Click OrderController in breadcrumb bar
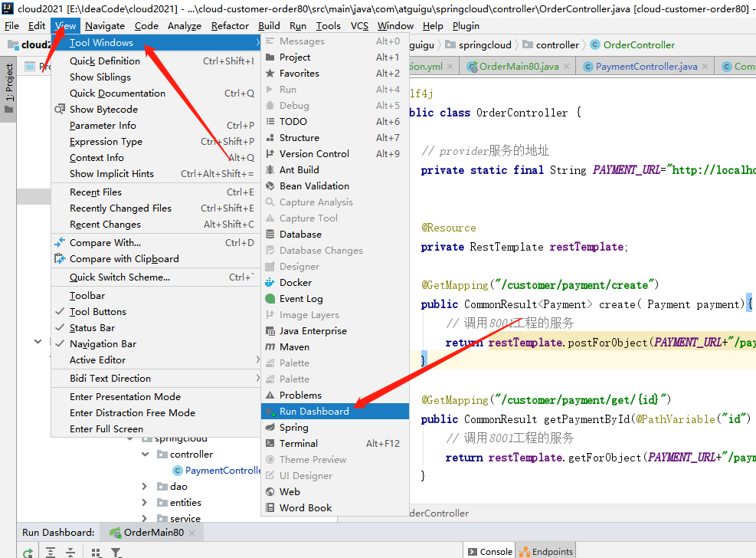 tap(633, 45)
